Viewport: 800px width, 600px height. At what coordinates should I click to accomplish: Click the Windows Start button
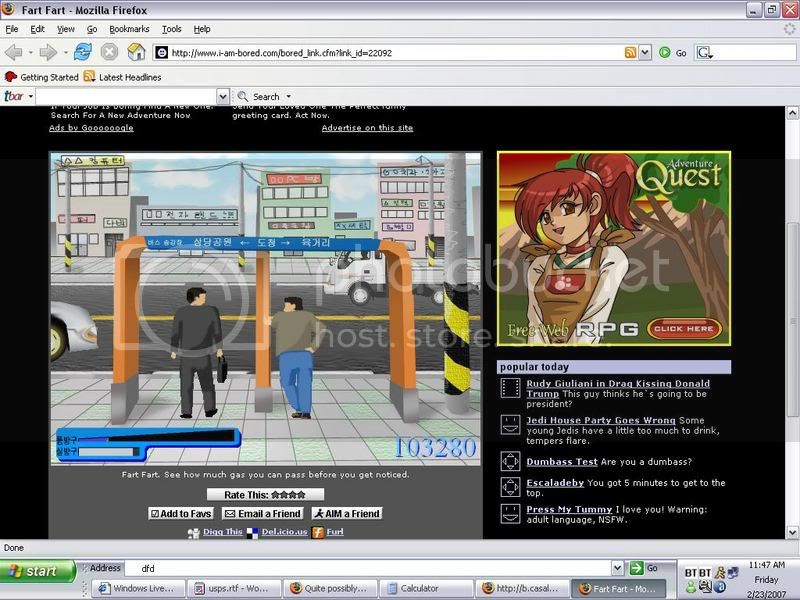pos(37,571)
